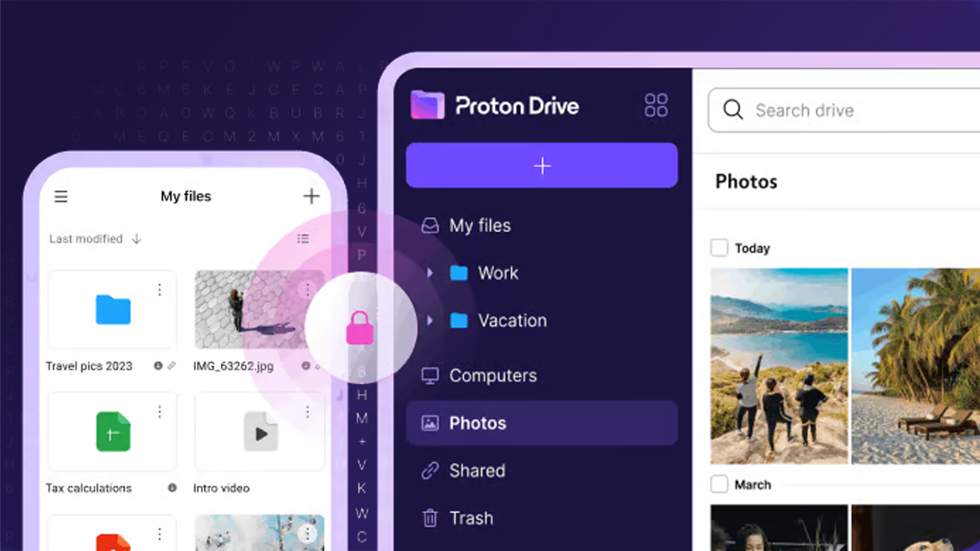The image size is (980, 551).
Task: Open three-dot options for Tax calculations
Action: pos(159,412)
